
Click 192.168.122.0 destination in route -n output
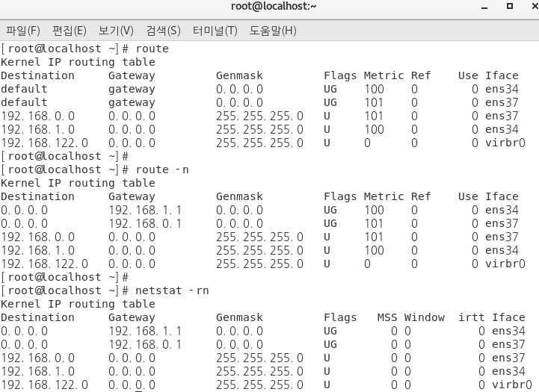44,264
